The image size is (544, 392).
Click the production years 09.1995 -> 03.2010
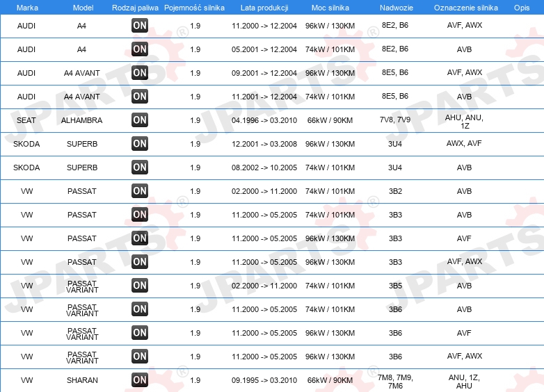264,380
